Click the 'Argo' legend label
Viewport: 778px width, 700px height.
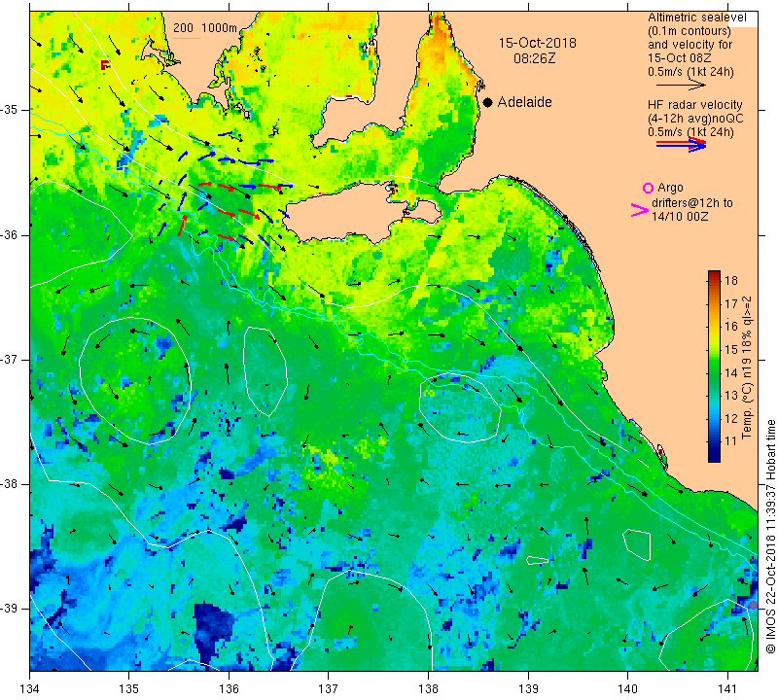(670, 188)
